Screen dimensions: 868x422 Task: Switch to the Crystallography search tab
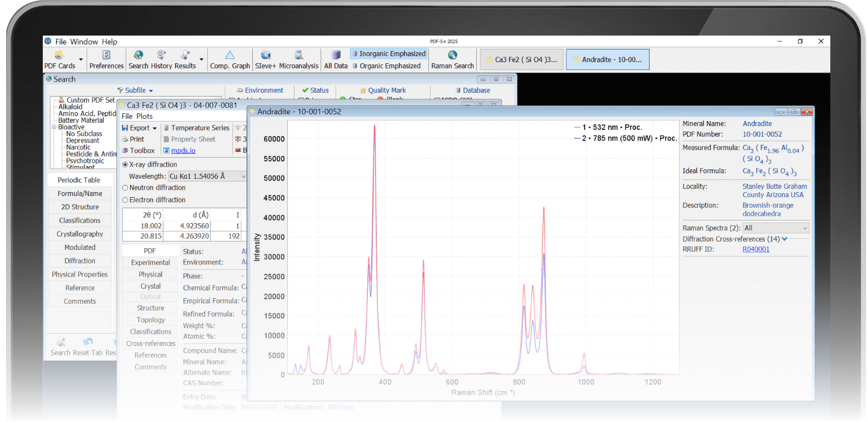point(79,234)
